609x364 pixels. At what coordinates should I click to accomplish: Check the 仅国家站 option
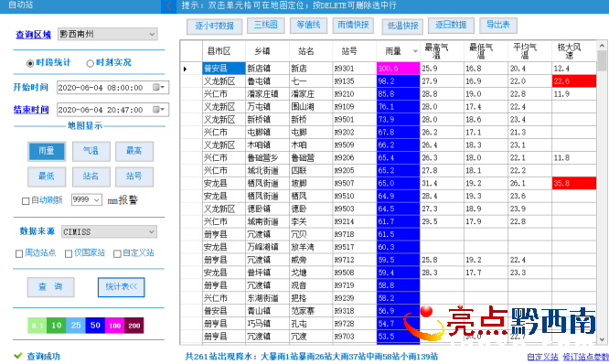point(69,253)
